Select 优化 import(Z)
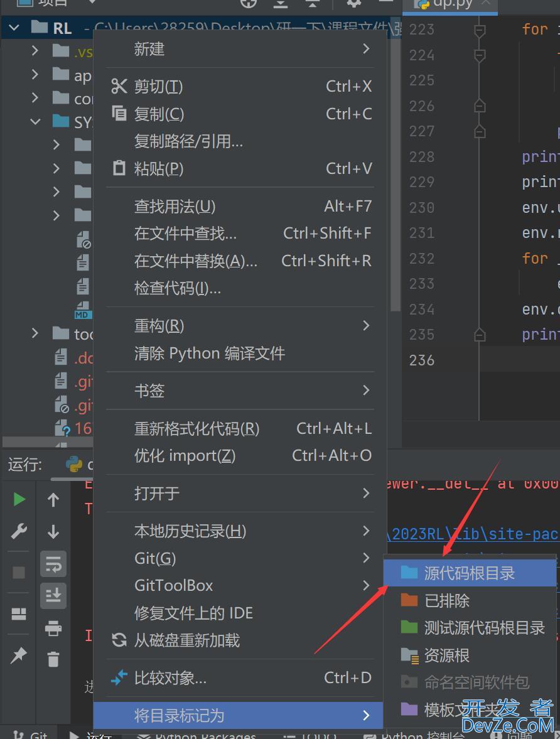The height and width of the screenshot is (739, 560). coord(240,456)
